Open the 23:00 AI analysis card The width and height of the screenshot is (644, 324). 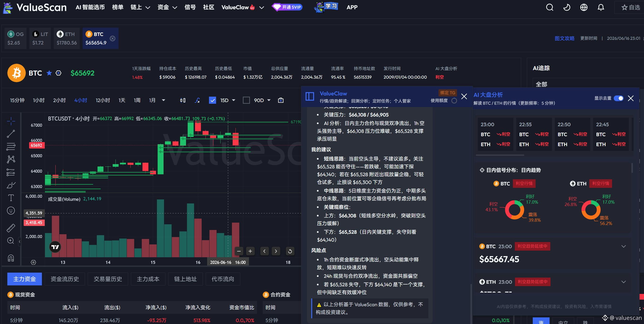(496, 134)
